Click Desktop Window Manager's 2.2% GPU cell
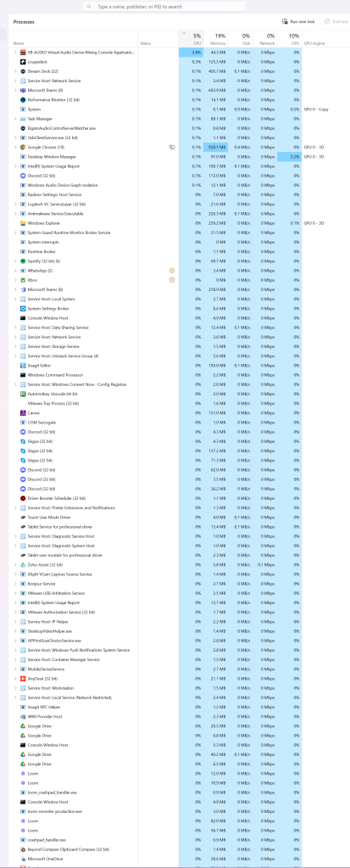Viewport: 350px width, 868px height. pyautogui.click(x=289, y=157)
